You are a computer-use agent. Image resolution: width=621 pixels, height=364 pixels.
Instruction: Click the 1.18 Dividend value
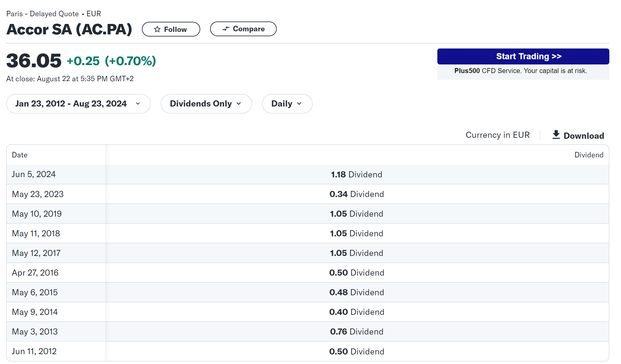pos(357,175)
